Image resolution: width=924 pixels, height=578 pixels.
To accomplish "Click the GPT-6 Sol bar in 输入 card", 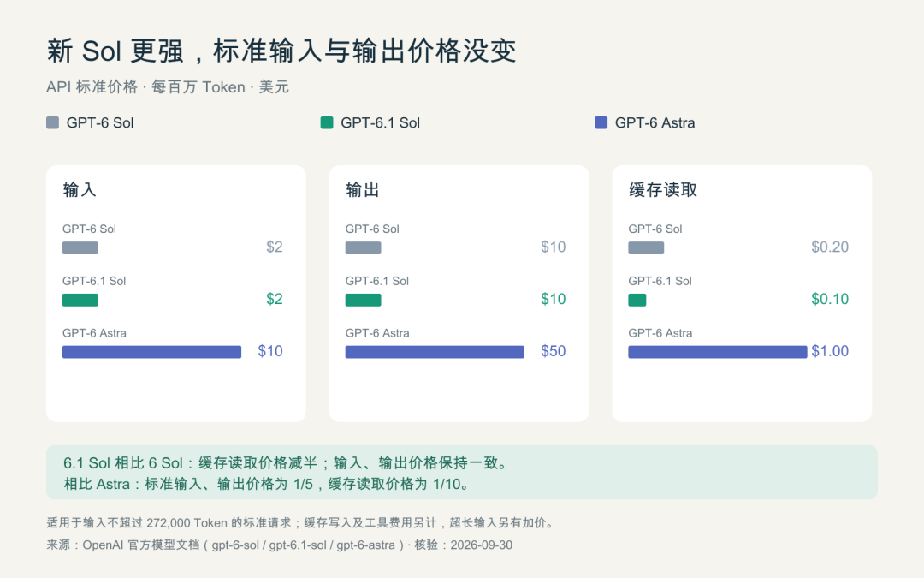I will point(80,247).
